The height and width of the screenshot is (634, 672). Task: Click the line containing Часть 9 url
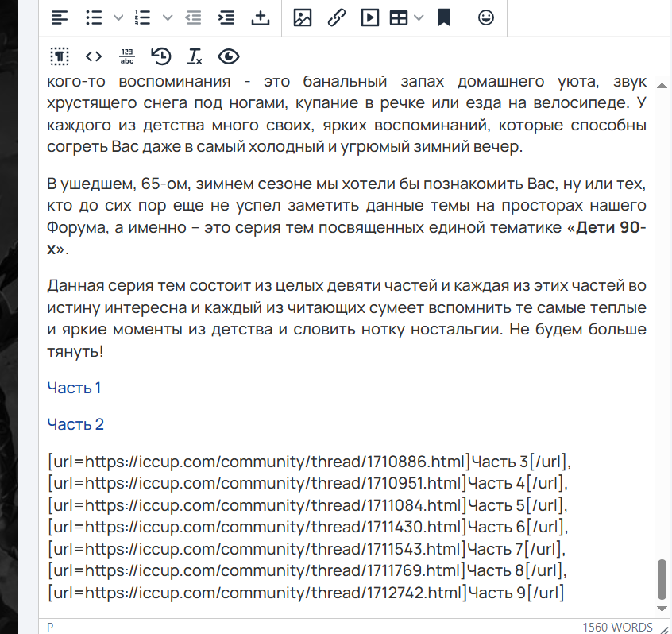click(306, 593)
